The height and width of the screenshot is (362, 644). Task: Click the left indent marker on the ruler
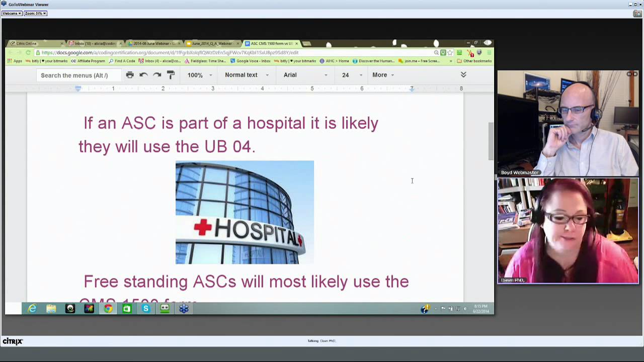pyautogui.click(x=78, y=89)
